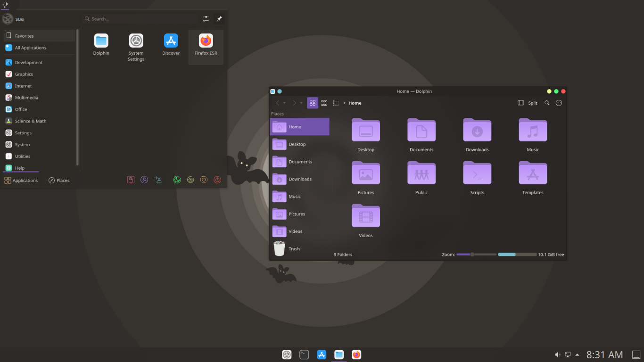
Task: Open System category in launcher
Action: (39, 145)
